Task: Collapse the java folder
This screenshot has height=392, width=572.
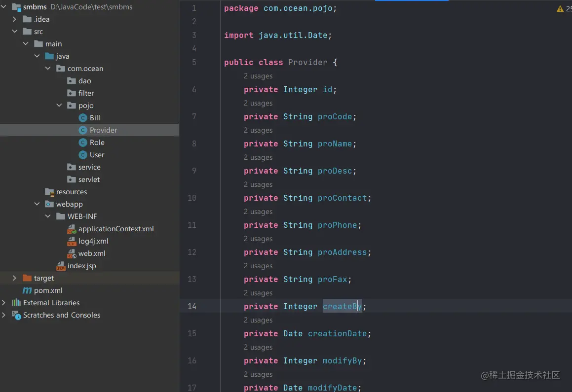Action: pyautogui.click(x=37, y=56)
